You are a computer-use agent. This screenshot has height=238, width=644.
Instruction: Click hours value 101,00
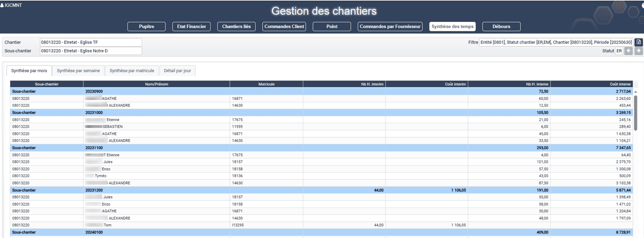coord(542,162)
